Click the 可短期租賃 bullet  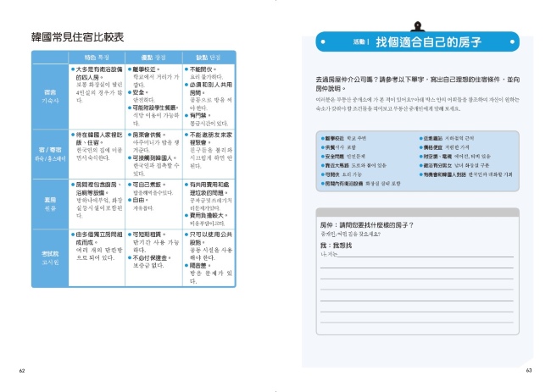[x=147, y=235]
